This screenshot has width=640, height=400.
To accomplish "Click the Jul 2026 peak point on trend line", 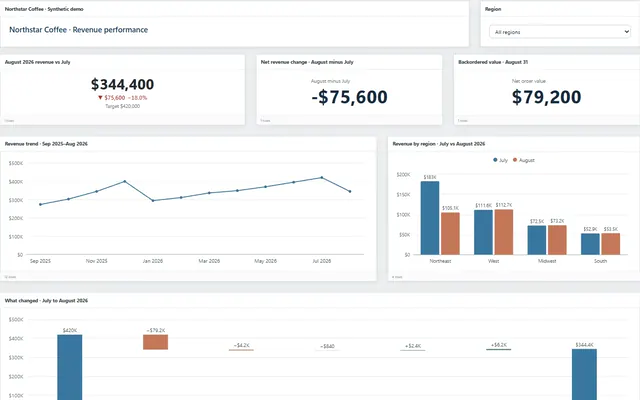I will 322,178.
